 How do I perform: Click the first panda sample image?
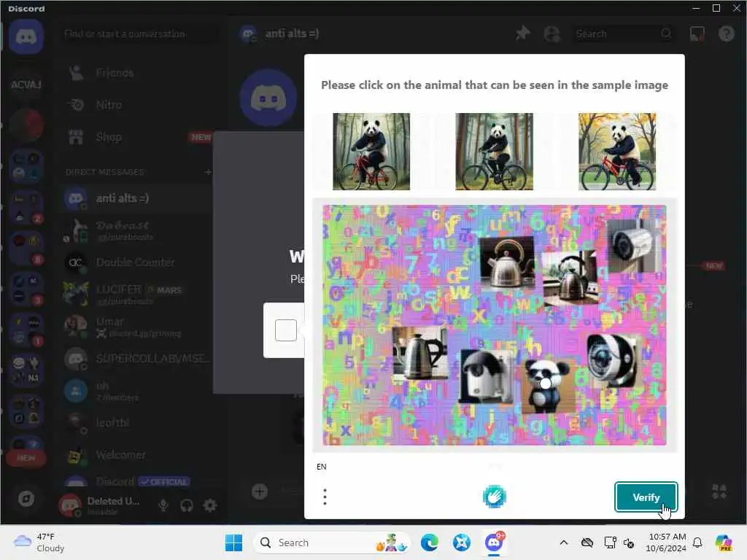tap(371, 152)
